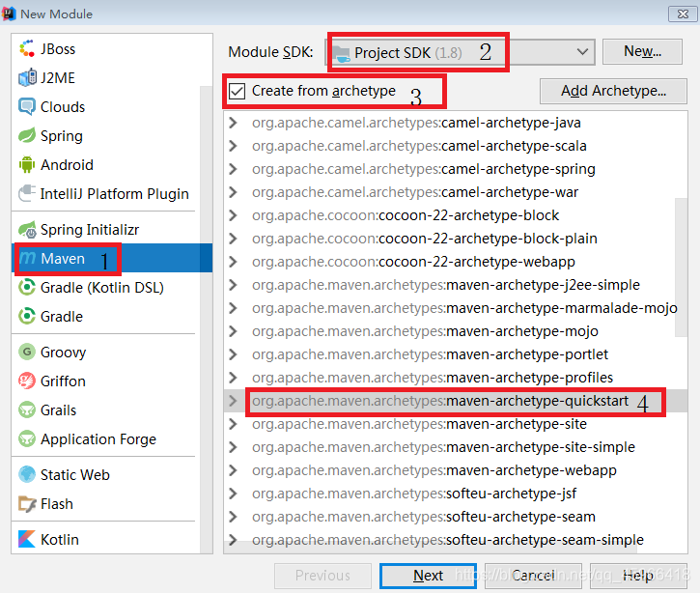Select maven-archetype-site archetype text
This screenshot has width=700, height=593.
[x=517, y=424]
